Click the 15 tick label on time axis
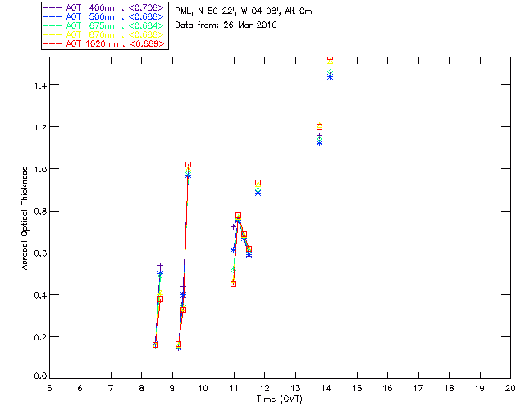This screenshot has width=525, height=420. (357, 388)
